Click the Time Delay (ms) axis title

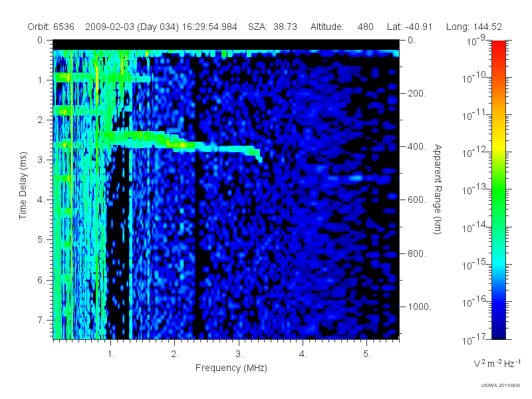[x=23, y=186]
